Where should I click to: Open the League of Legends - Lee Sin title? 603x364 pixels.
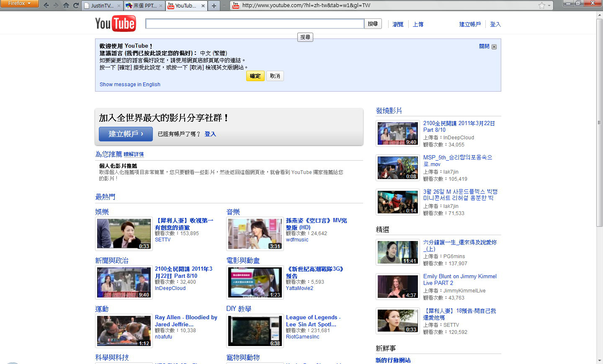click(x=314, y=321)
